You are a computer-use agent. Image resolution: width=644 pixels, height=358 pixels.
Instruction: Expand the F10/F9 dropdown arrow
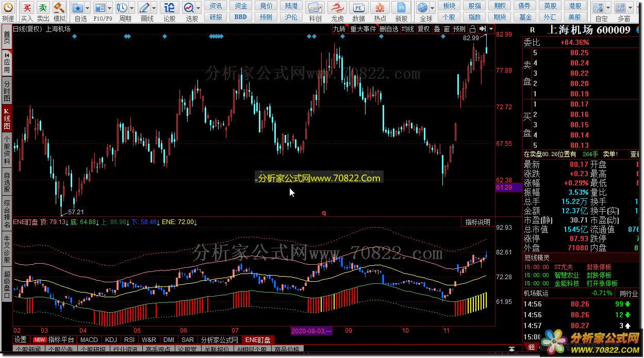point(110,8)
